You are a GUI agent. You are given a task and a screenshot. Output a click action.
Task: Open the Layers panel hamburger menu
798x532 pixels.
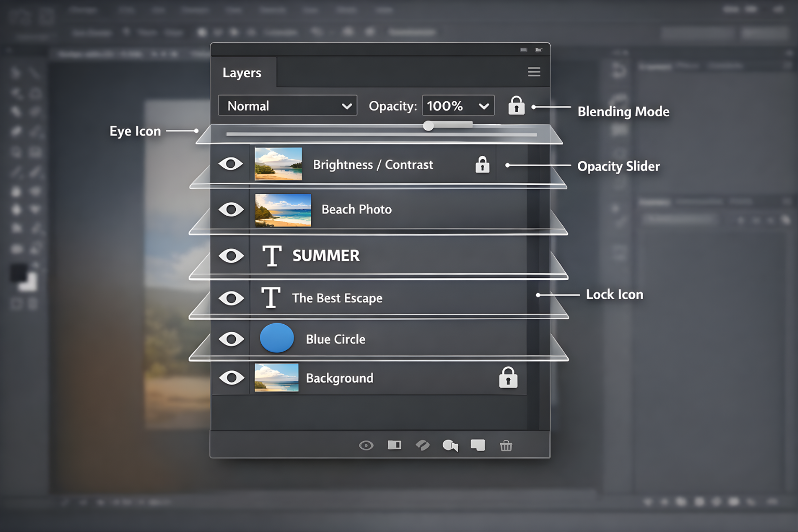pyautogui.click(x=534, y=72)
